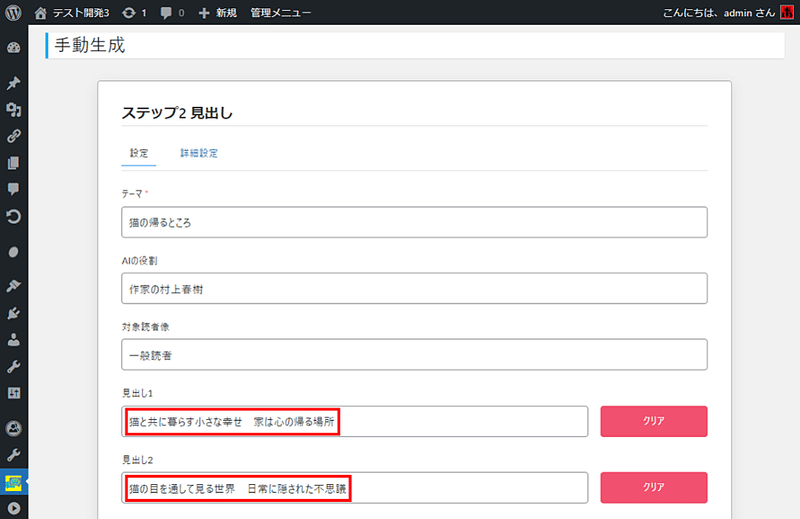
Task: Click the テーマ input field
Action: click(x=414, y=222)
